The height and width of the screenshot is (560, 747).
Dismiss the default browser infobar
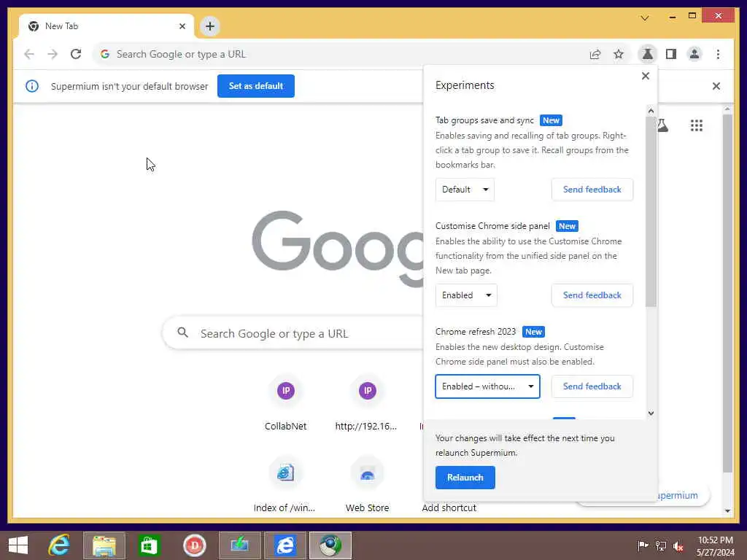click(716, 86)
